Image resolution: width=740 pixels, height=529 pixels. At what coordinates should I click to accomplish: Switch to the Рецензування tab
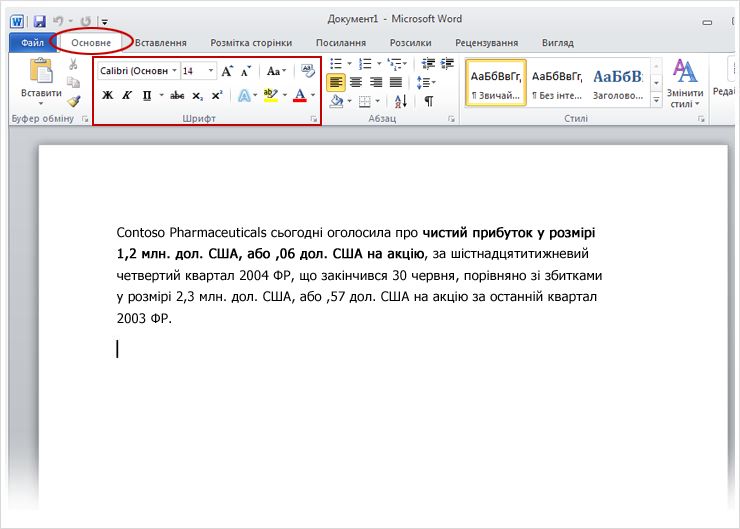pos(487,43)
